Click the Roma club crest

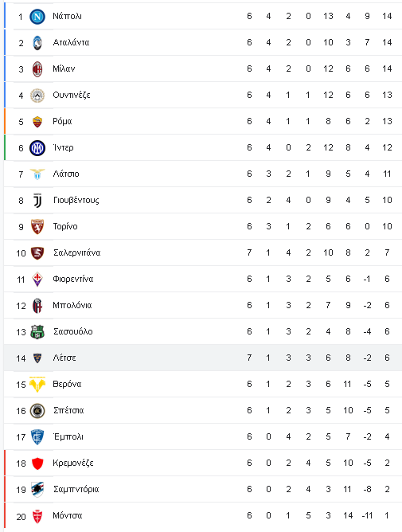[x=37, y=122]
